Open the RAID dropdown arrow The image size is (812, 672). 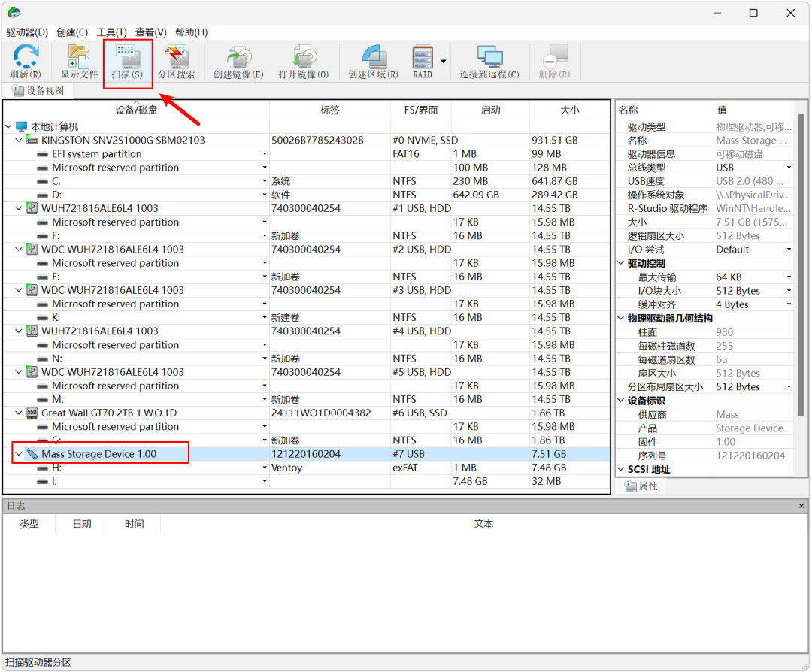444,62
